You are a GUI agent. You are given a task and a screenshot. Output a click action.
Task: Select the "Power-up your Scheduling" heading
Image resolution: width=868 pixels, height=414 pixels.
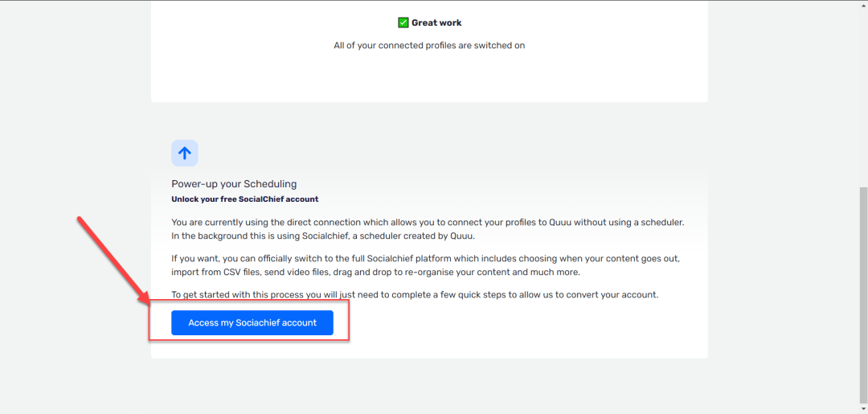tap(234, 184)
